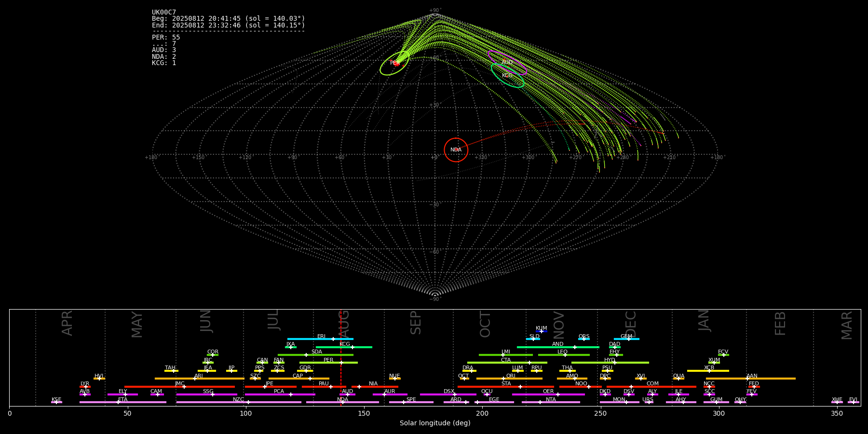Viewport: 868px width, 434px height.
Task: Click the '...: 7' sporadic count line
Action: pyautogui.click(x=164, y=44)
